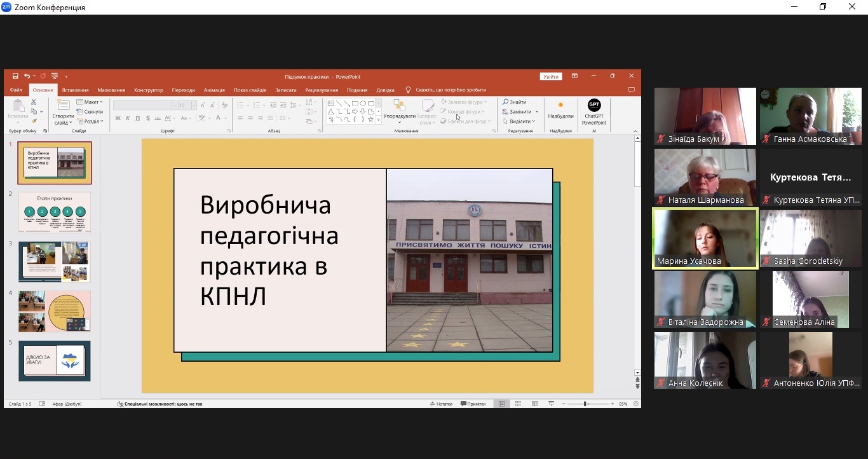This screenshot has width=868, height=459.
Task: Open the Замінити dropdown arrow
Action: click(x=537, y=112)
